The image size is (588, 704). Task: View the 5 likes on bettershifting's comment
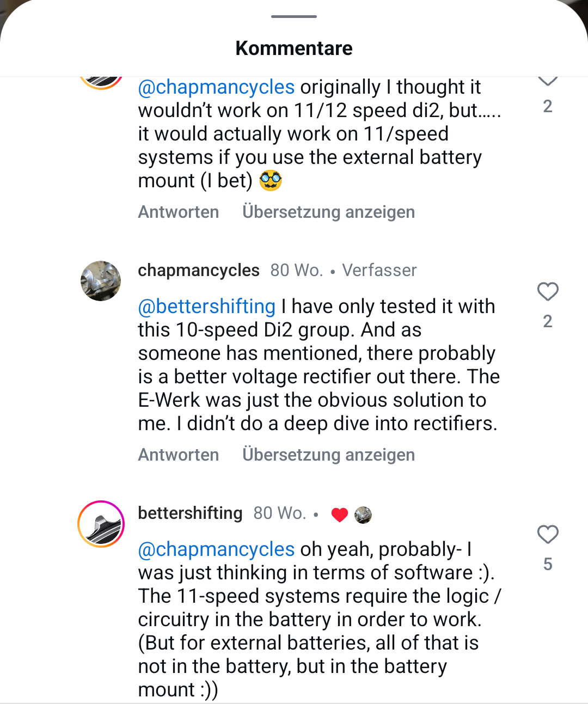coord(548,564)
